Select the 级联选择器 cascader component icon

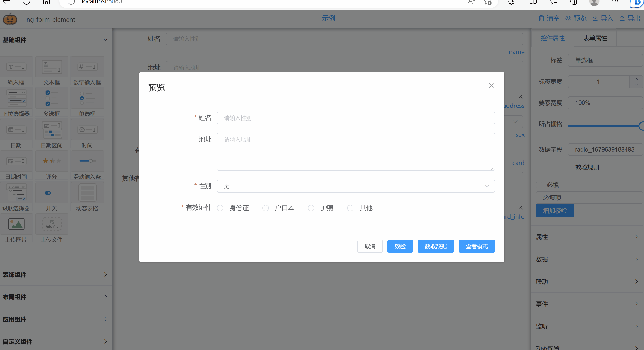tap(16, 193)
